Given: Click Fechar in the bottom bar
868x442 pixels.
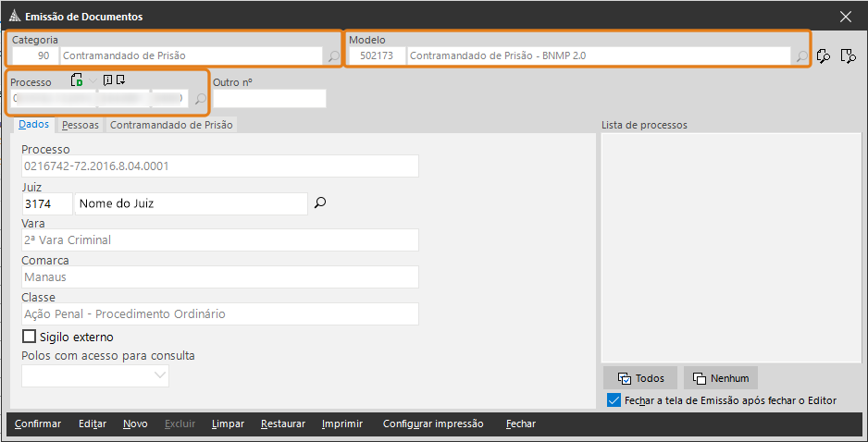Looking at the screenshot, I should tap(521, 424).
